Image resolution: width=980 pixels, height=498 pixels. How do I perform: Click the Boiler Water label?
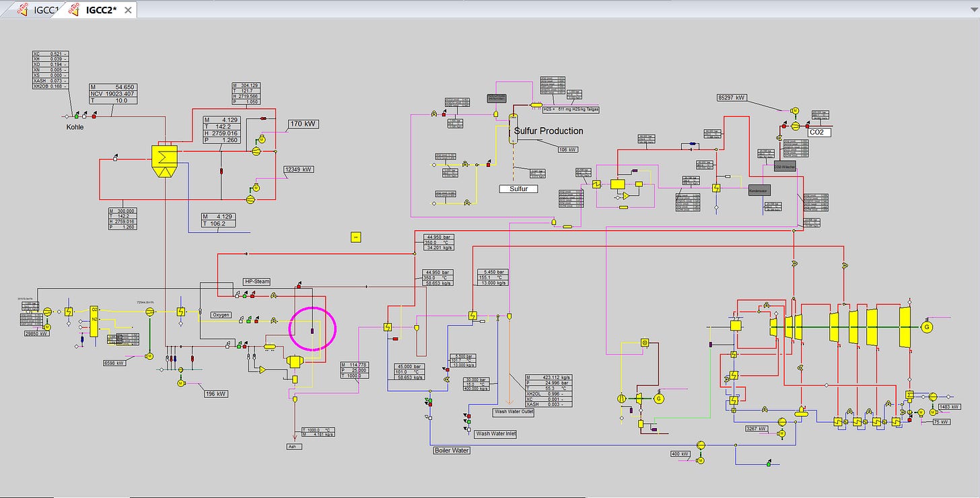[x=452, y=450]
